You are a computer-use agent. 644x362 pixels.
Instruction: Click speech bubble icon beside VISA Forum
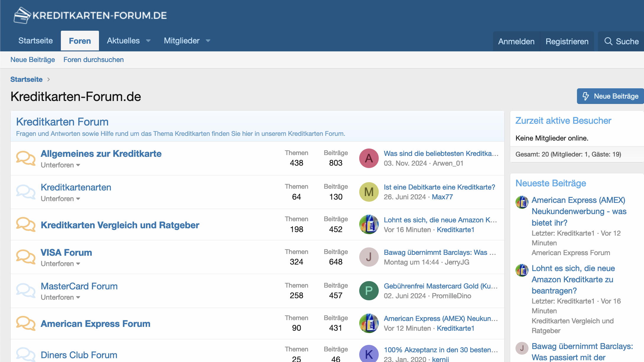click(x=26, y=257)
